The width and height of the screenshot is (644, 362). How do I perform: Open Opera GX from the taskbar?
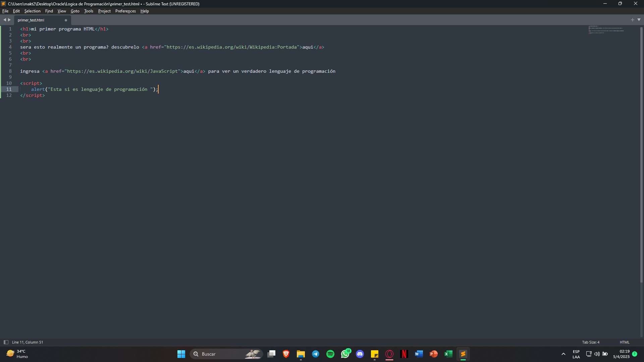click(389, 354)
